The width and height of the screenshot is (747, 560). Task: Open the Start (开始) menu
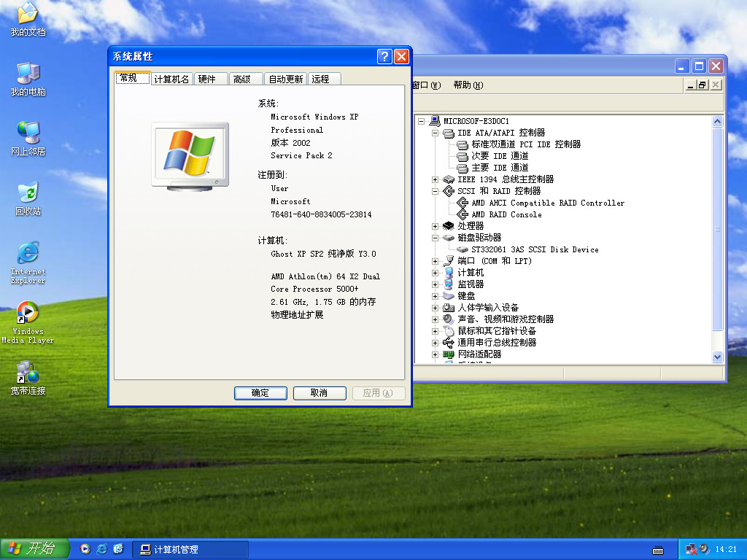pos(34,549)
